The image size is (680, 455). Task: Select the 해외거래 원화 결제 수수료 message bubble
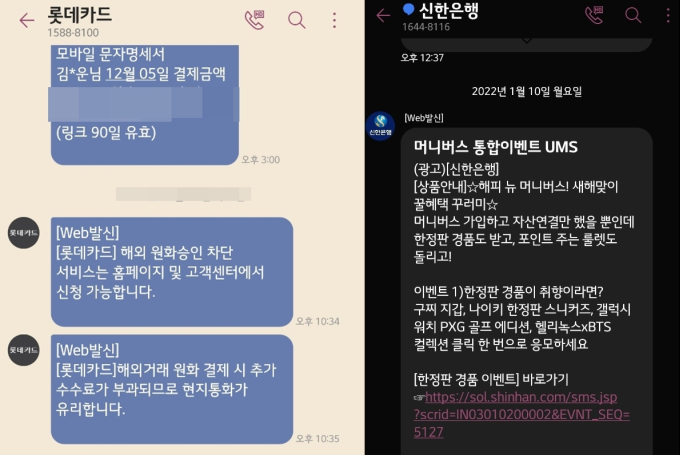coord(172,389)
